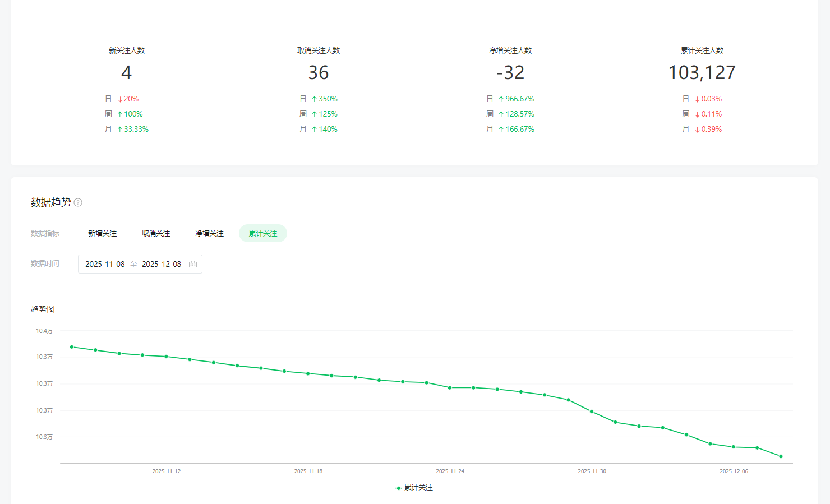The height and width of the screenshot is (504, 830).
Task: Click the weekly 128.57% change figure
Action: (519, 114)
